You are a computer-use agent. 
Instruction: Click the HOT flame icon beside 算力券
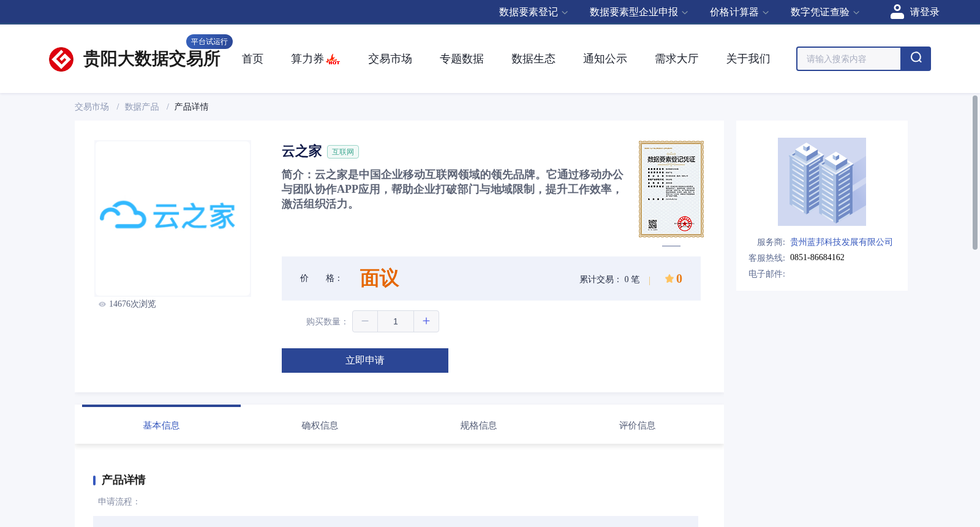pos(333,59)
